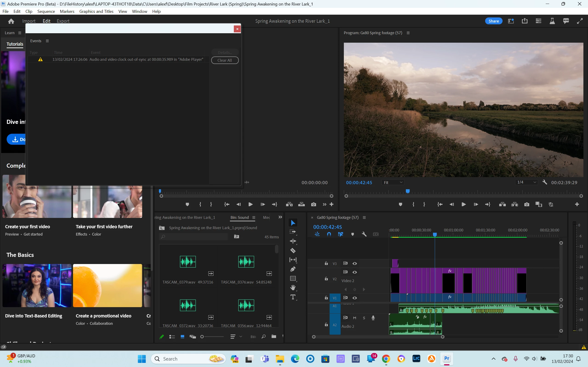Select the Type tool

[293, 297]
